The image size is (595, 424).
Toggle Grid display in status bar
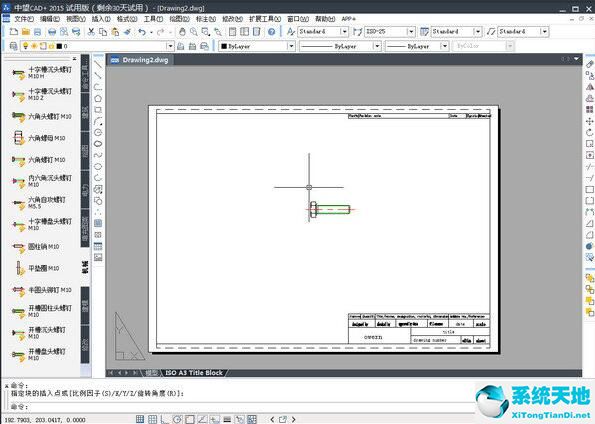pos(153,419)
